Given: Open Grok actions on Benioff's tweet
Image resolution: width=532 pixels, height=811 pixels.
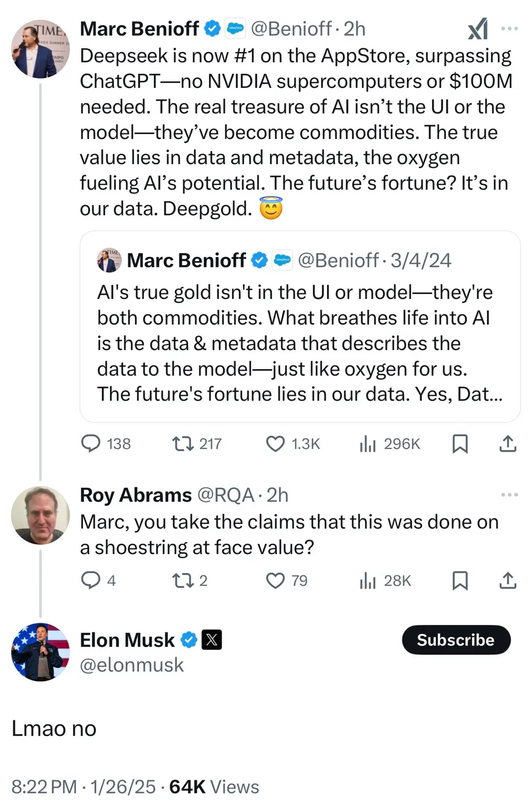Looking at the screenshot, I should click(x=478, y=29).
